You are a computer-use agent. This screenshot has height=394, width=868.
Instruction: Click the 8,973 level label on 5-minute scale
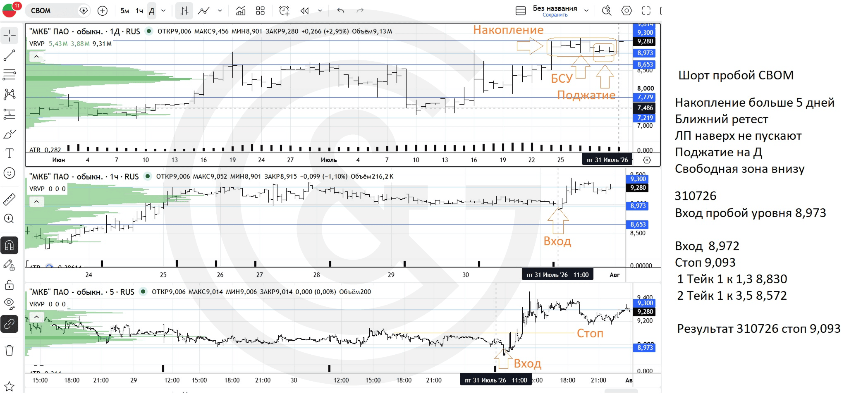pyautogui.click(x=645, y=348)
